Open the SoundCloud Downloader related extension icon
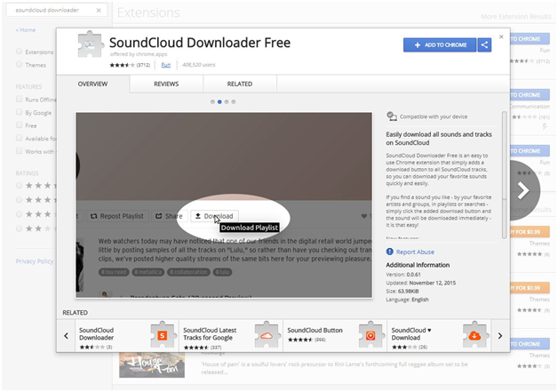 [163, 335]
